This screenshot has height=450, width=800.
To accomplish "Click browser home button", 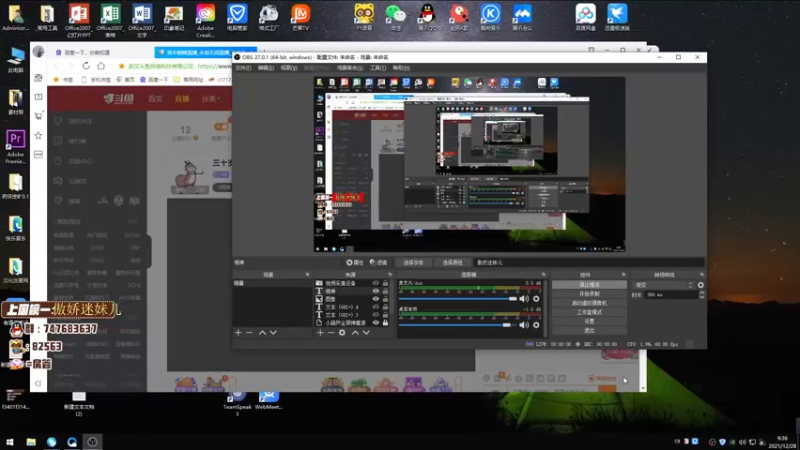I will click(101, 66).
